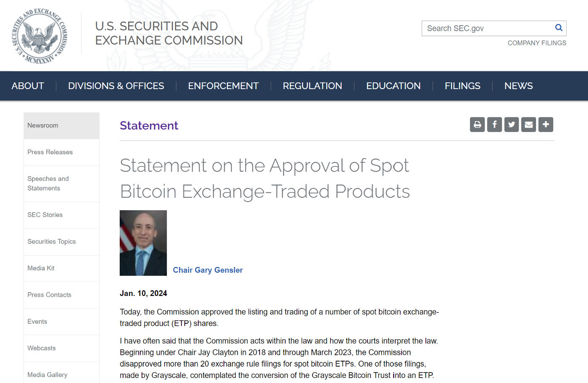Click Gary Gensler's portrait photo
588x383 pixels.
[x=143, y=243]
